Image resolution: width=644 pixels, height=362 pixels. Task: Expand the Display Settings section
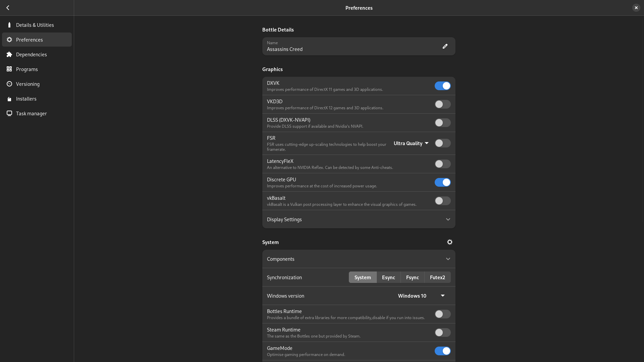pos(359,219)
